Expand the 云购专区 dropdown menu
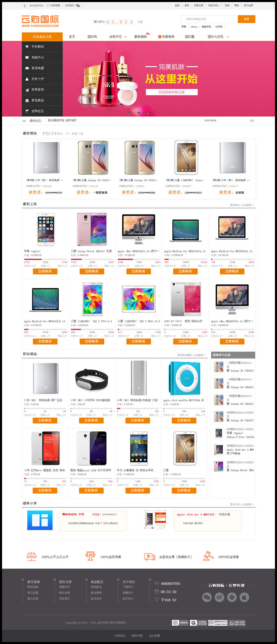Image resolution: width=277 pixels, height=644 pixels. (x=118, y=37)
